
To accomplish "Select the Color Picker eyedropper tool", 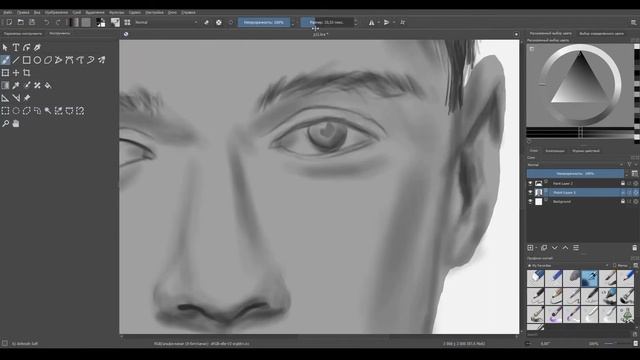I will 16,85.
